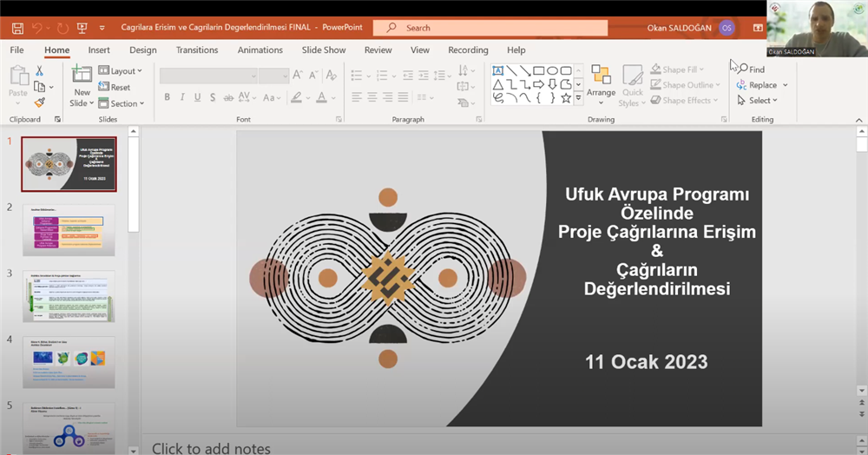Click the Save icon in title bar
This screenshot has width=868, height=455.
click(x=17, y=28)
